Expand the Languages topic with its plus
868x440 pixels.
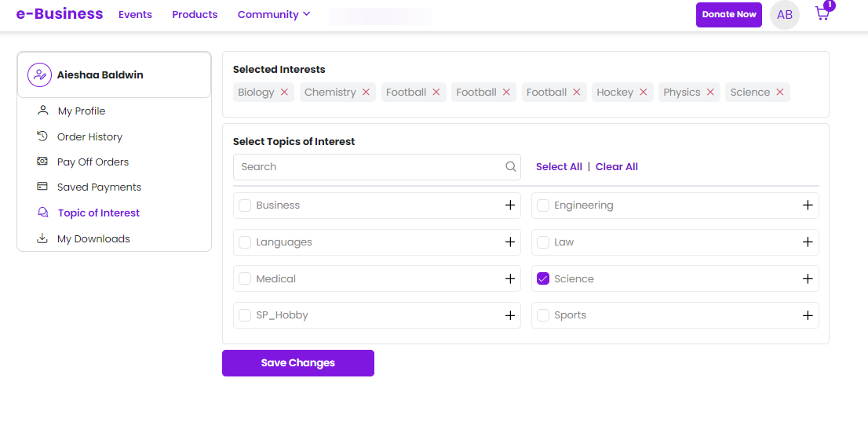point(510,242)
